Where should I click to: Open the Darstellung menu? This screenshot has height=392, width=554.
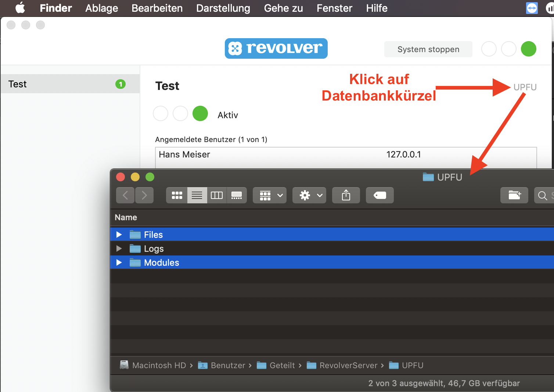[x=223, y=8]
